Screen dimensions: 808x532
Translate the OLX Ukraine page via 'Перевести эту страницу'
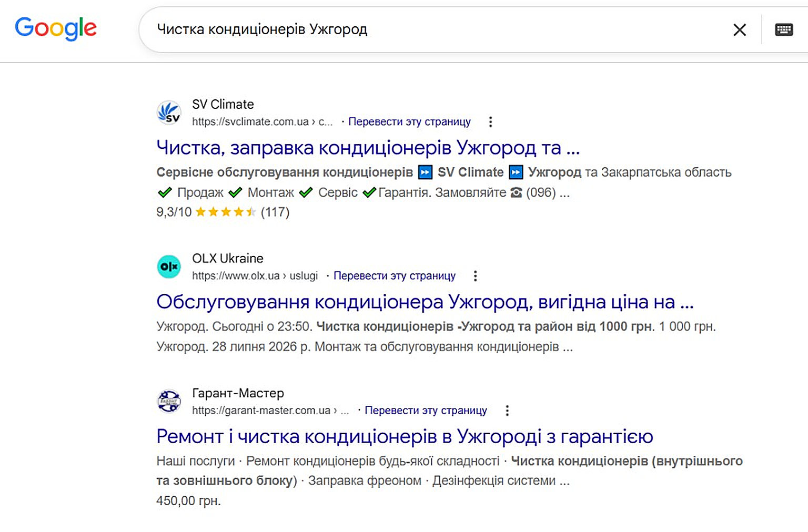pos(395,276)
